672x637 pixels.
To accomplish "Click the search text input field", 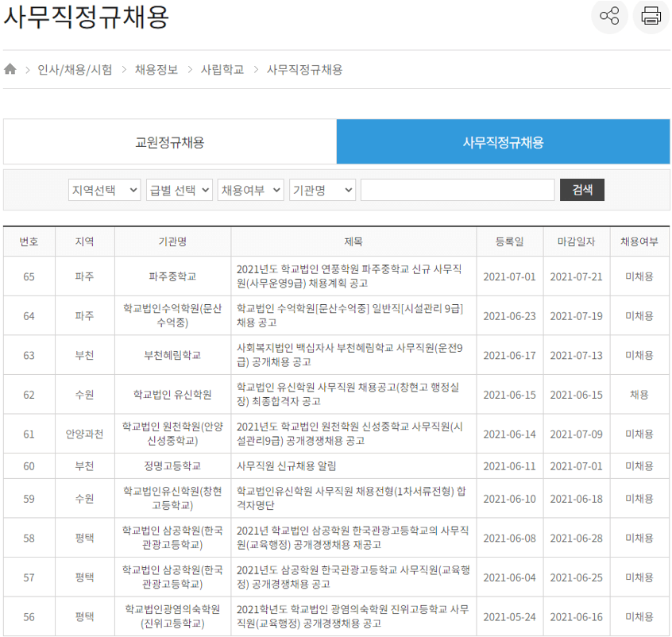I will tap(459, 189).
